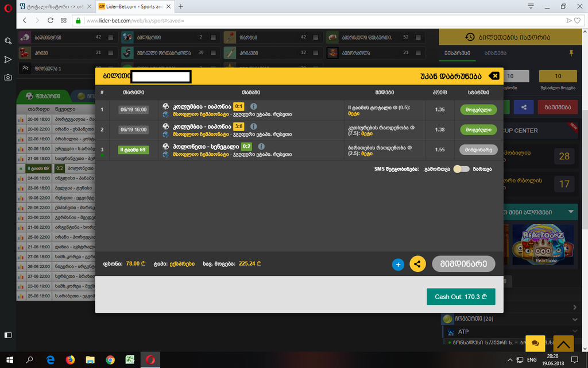
Task: Click the yellow share button in ticket footer
Action: tap(418, 264)
